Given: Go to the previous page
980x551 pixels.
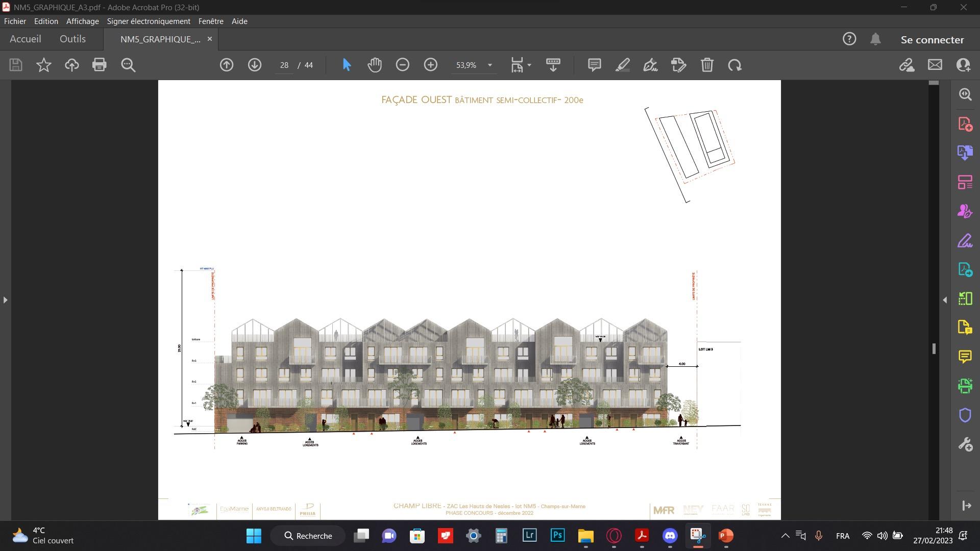Looking at the screenshot, I should click(x=227, y=65).
